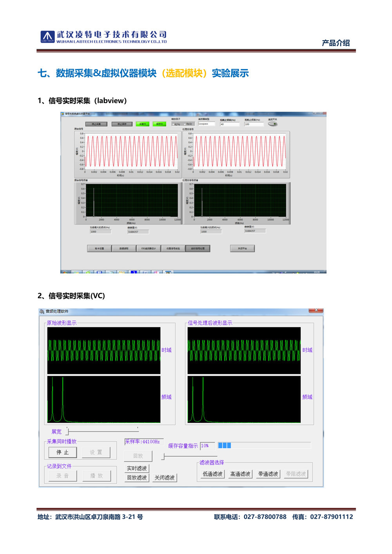
Task: Click the 停止采集 button
Action: pyautogui.click(x=96, y=124)
